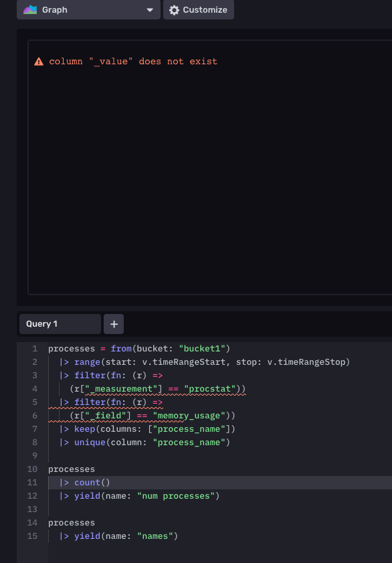Click the keep(columns: ["process_name"]) line

147,429
